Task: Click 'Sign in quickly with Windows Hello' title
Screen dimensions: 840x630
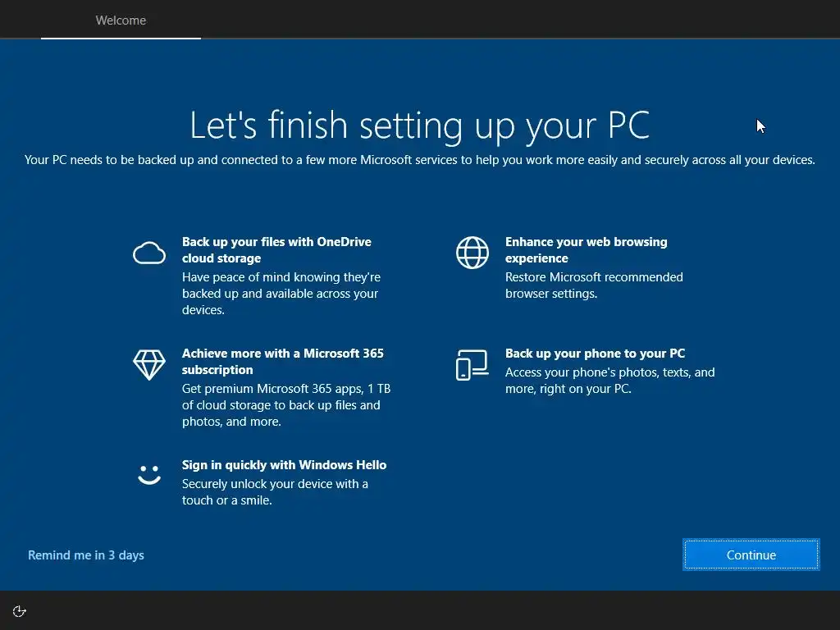Action: (x=284, y=464)
